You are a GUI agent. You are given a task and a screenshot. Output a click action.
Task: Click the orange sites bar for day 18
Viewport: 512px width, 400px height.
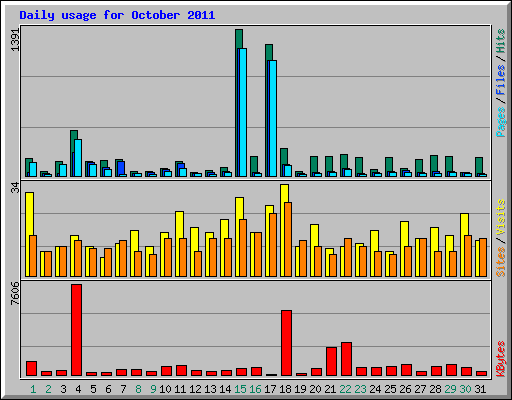[288, 239]
